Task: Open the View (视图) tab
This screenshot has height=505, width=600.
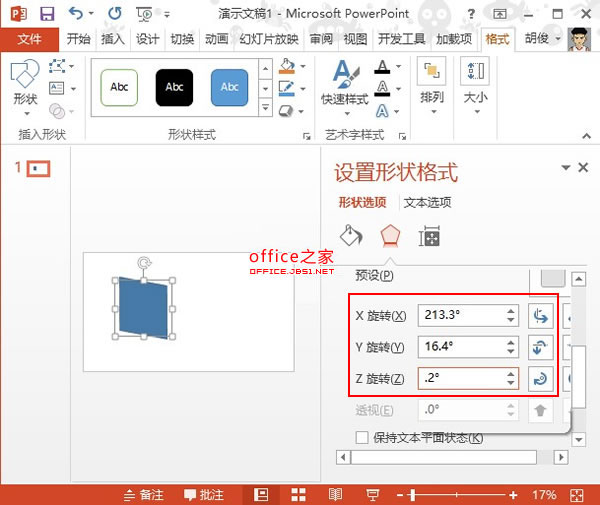Action: [355, 39]
